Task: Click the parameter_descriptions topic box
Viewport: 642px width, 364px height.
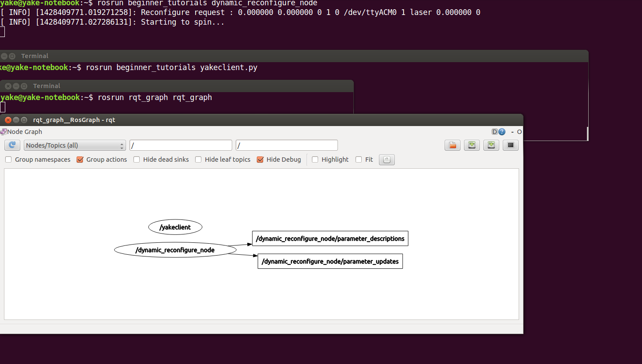Action: (x=330, y=238)
